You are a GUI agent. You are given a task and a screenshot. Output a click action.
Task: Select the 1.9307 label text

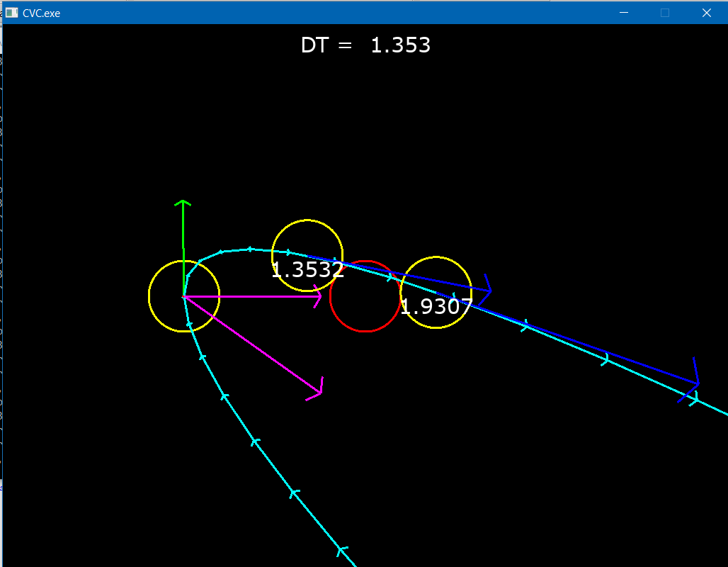click(436, 307)
